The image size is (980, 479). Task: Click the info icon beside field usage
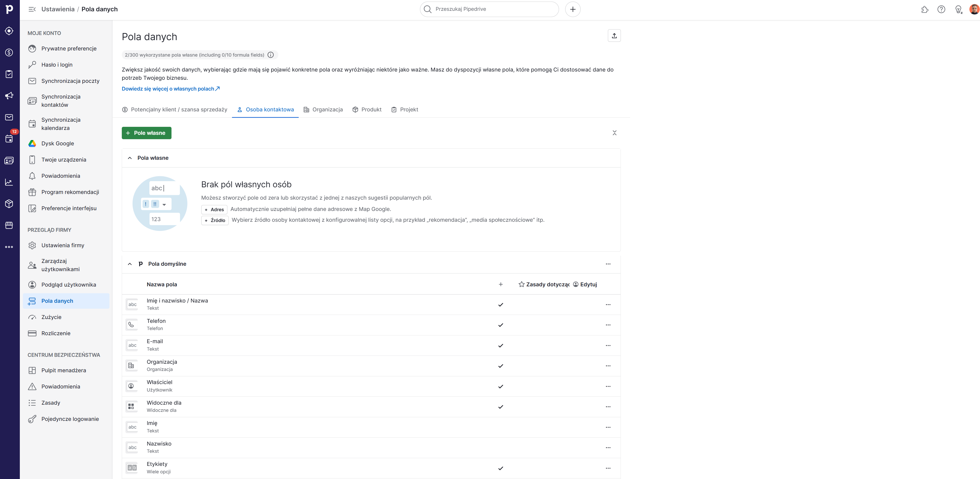click(270, 55)
